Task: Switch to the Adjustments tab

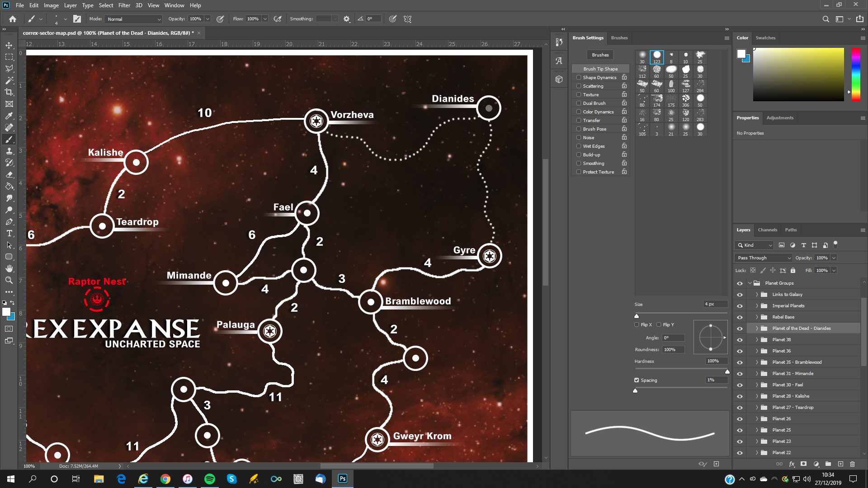Action: click(x=780, y=118)
